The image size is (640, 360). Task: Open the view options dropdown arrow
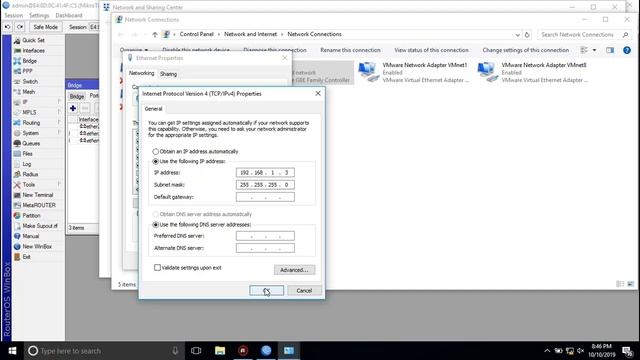tap(594, 50)
